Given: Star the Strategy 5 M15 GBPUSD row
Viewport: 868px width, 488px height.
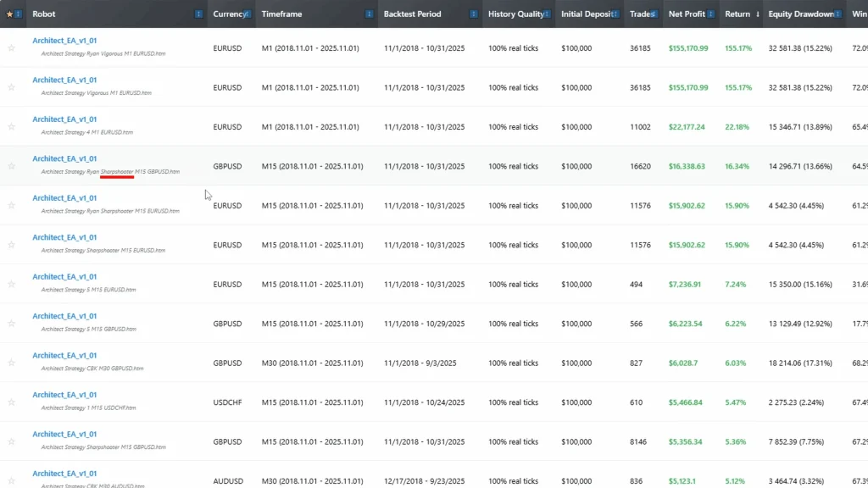Looking at the screenshot, I should click(11, 324).
